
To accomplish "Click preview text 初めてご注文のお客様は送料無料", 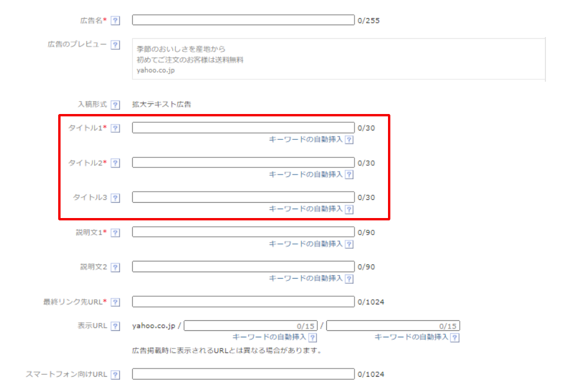I will (190, 60).
